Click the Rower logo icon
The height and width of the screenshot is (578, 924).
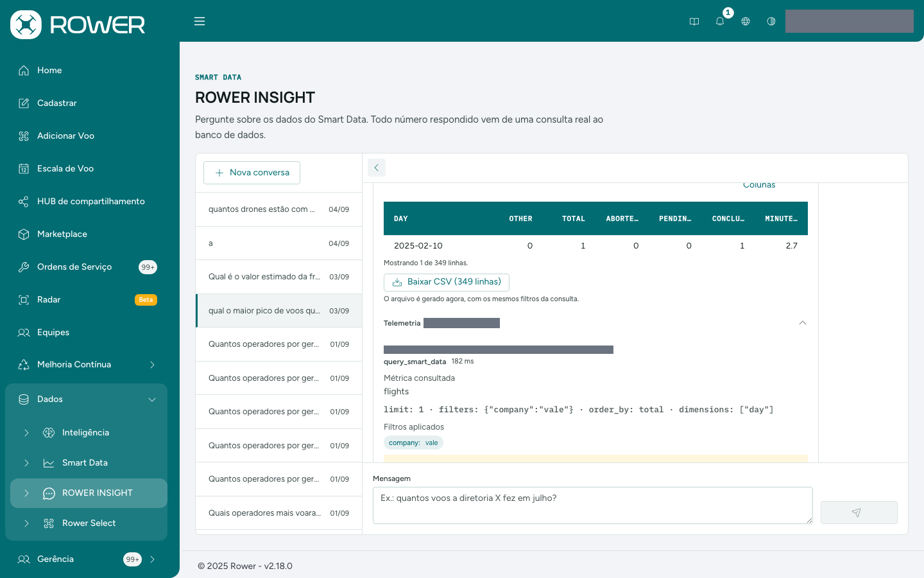(26, 24)
